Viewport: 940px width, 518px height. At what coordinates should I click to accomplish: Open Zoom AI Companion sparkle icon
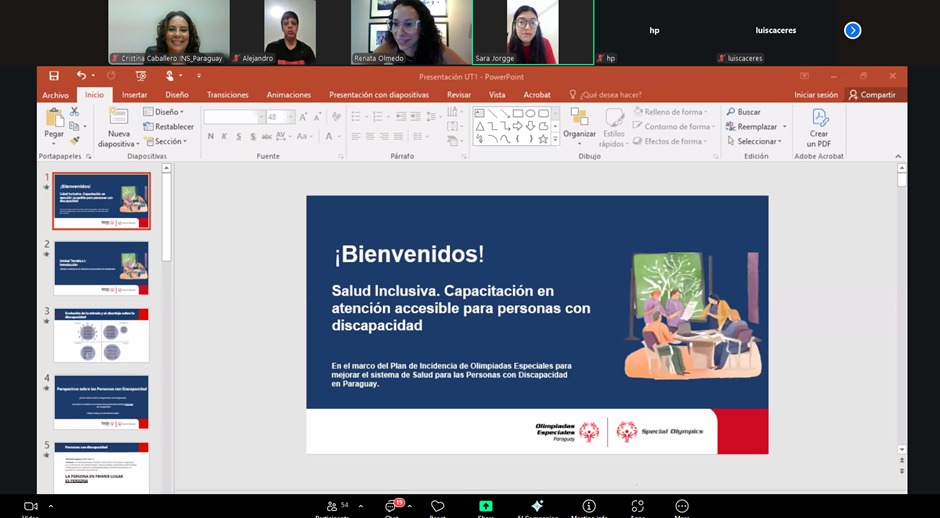(537, 505)
